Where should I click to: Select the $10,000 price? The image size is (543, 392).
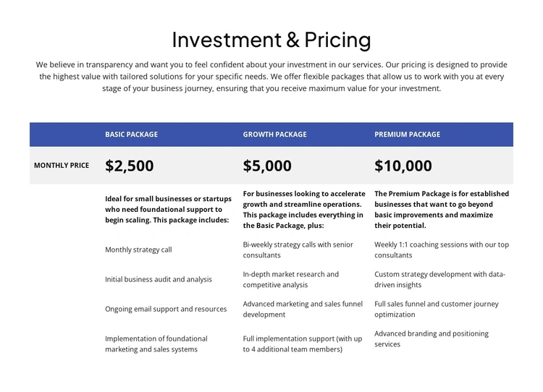click(x=403, y=166)
